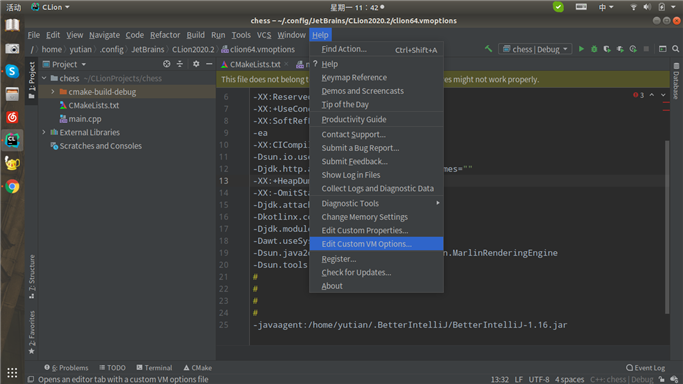
Task: Toggle the 1: Project tool window button
Action: click(32, 80)
